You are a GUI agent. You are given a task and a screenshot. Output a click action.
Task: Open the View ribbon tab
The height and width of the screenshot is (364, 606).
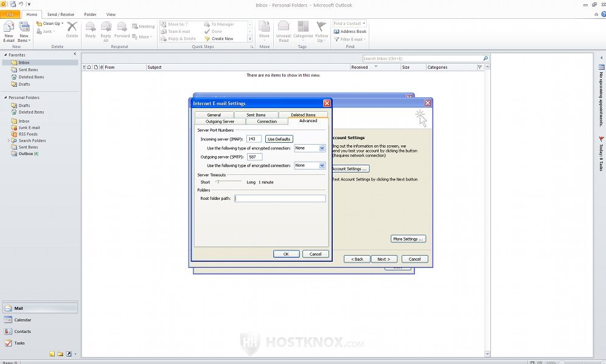coord(111,15)
